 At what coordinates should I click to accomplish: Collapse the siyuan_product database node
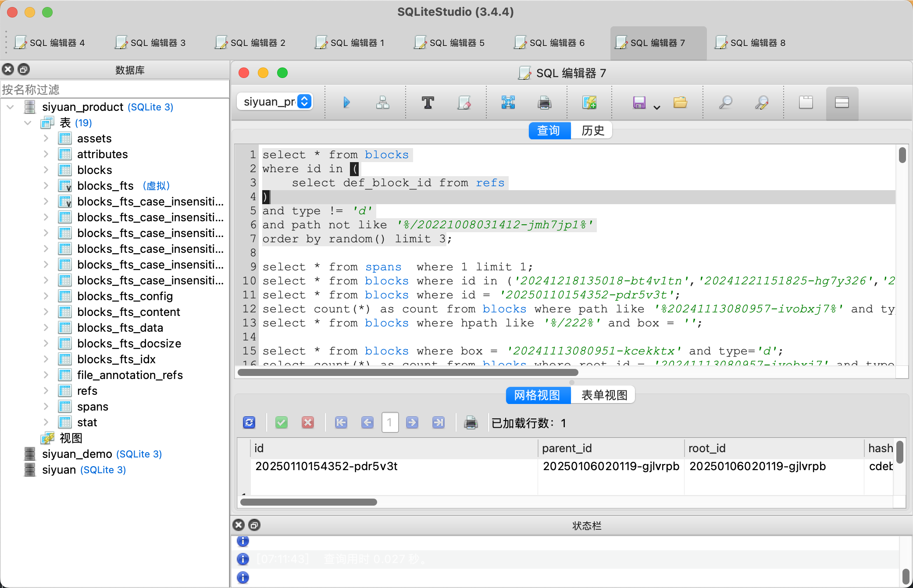[x=11, y=107]
